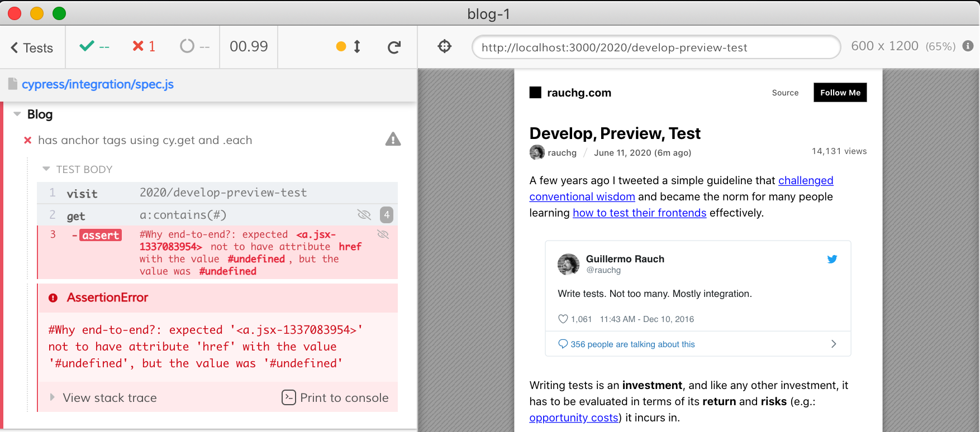Click the Print to console terminal icon
Viewport: 980px width, 432px height.
click(x=289, y=397)
